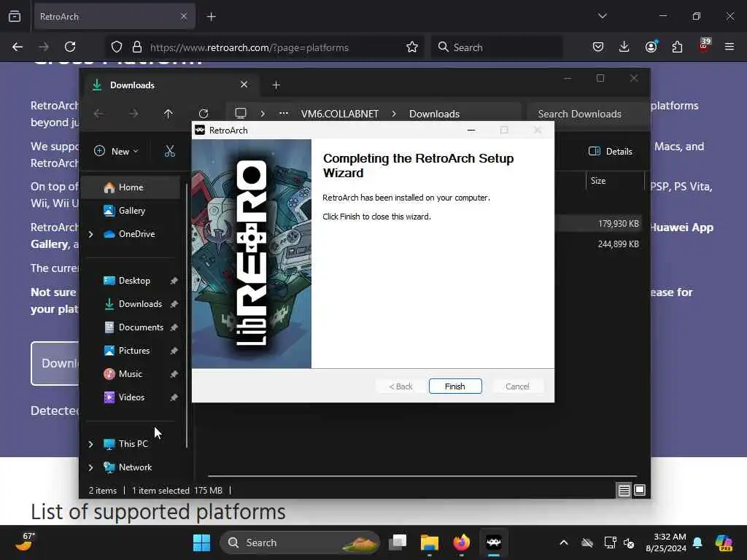The image size is (747, 560).
Task: Click the Firefox Search box
Action: pos(498,47)
